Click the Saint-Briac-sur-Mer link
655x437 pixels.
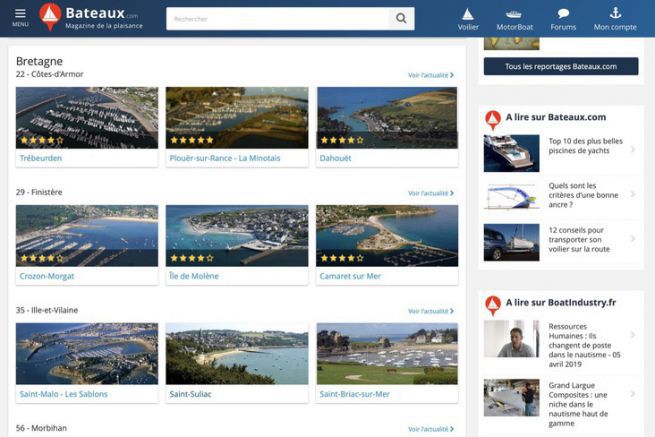pos(354,394)
